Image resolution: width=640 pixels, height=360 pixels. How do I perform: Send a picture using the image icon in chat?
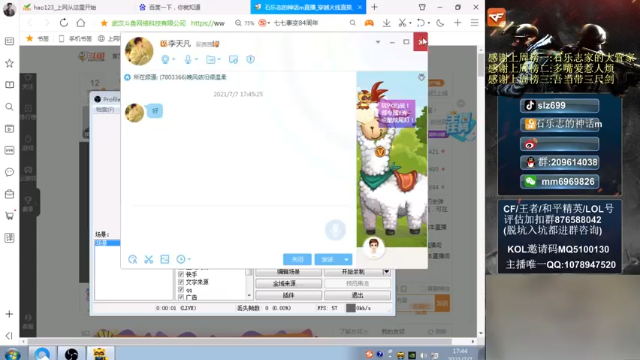(x=164, y=259)
